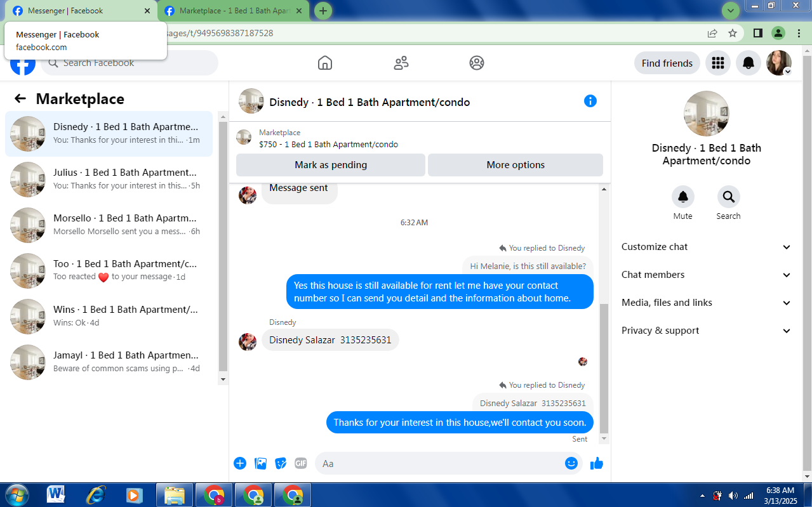Open more actions plus icon
Viewport: 812px width, 507px height.
240,463
